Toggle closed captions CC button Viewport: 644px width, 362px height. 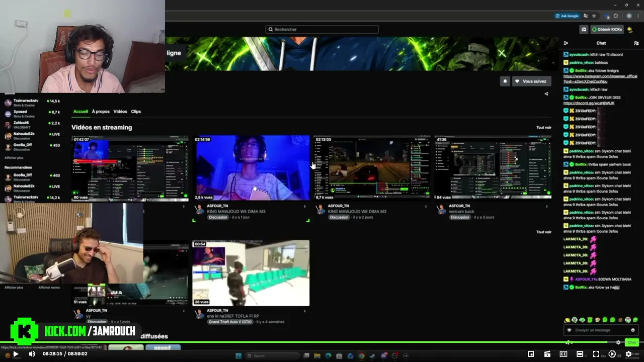tap(563, 354)
